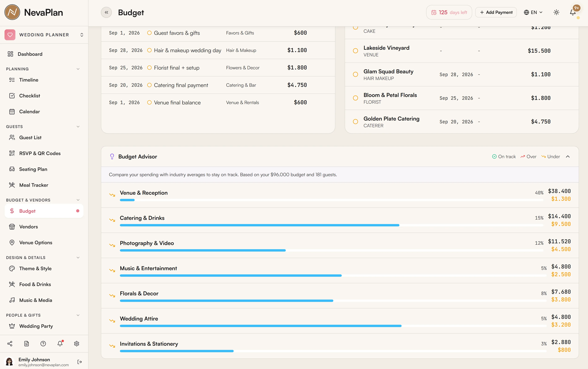588x369 pixels.
Task: Mark Florist final + setup as paid
Action: tap(149, 68)
